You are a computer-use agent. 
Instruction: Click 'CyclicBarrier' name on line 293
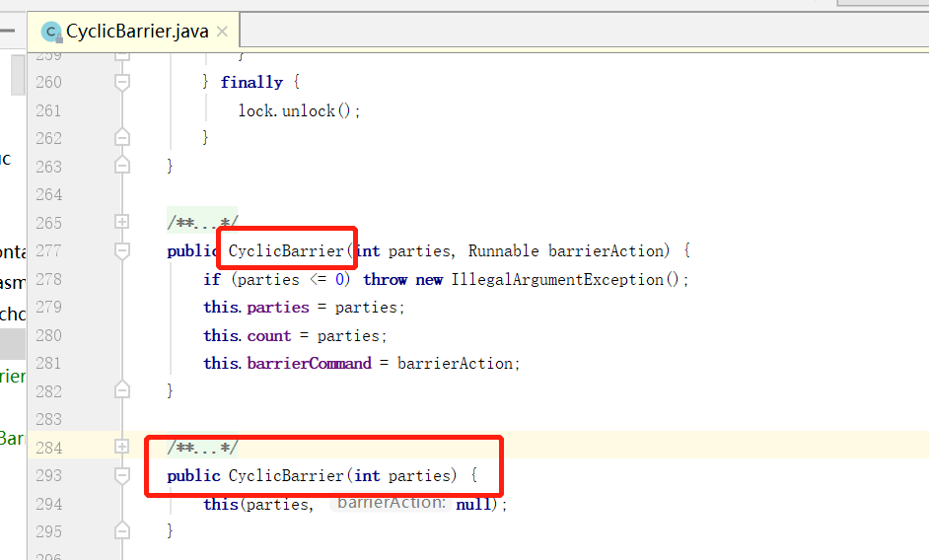pyautogui.click(x=286, y=475)
